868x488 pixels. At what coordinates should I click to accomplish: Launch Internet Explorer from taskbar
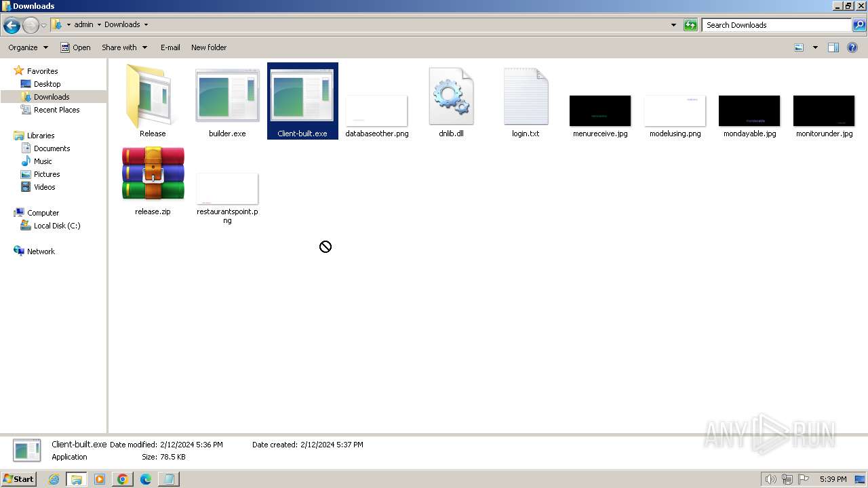click(54, 479)
